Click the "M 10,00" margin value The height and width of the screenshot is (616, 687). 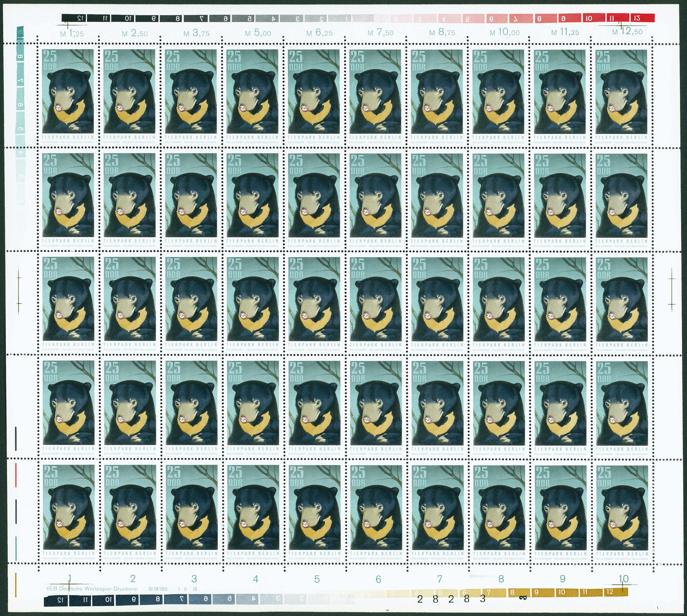pyautogui.click(x=505, y=32)
